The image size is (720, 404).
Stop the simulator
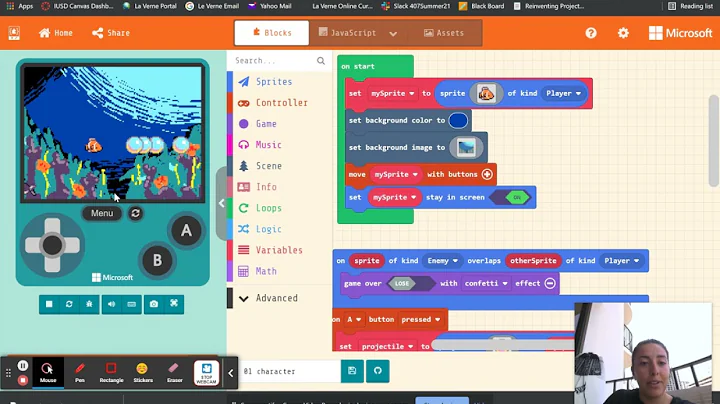tap(49, 304)
